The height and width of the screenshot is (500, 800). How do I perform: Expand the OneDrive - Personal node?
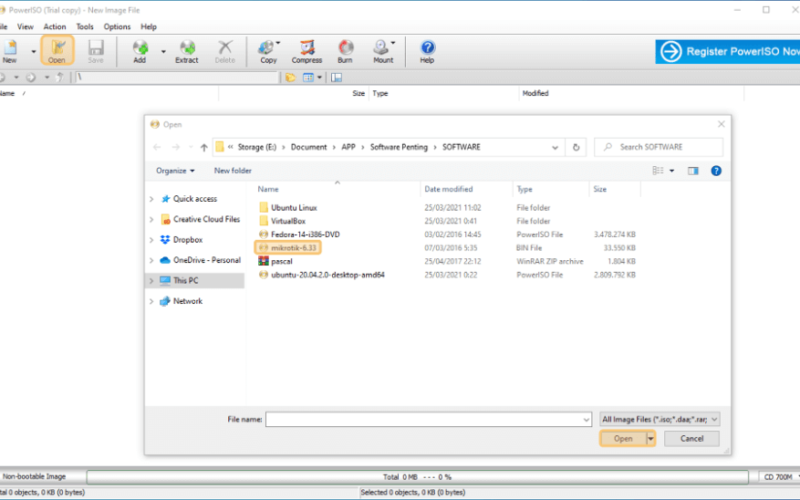(x=152, y=260)
